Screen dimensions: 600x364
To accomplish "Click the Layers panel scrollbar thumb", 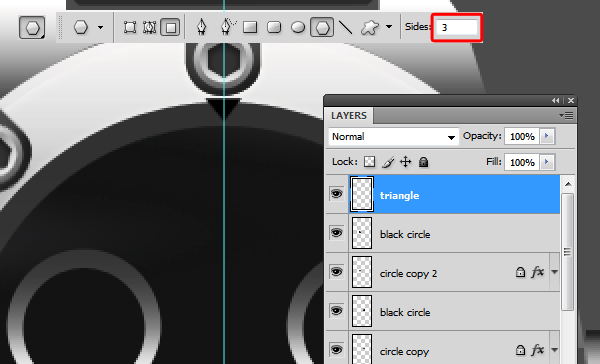I will tap(568, 252).
